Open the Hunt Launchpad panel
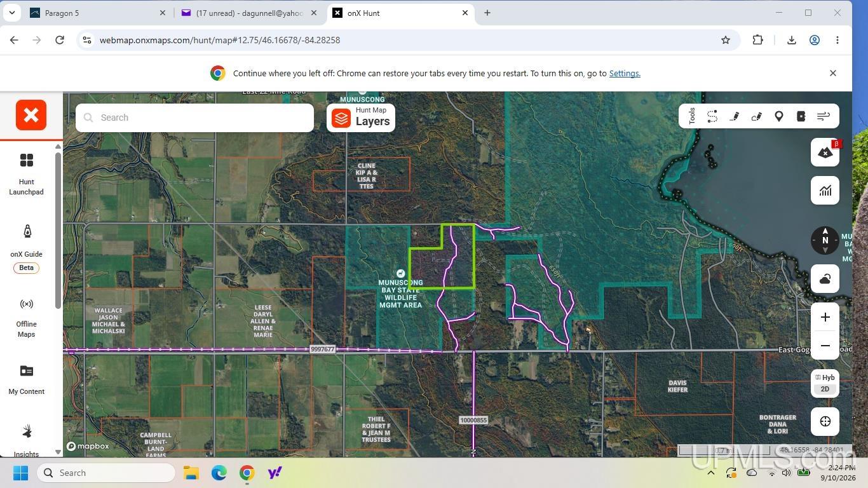This screenshot has width=868, height=488. point(26,173)
